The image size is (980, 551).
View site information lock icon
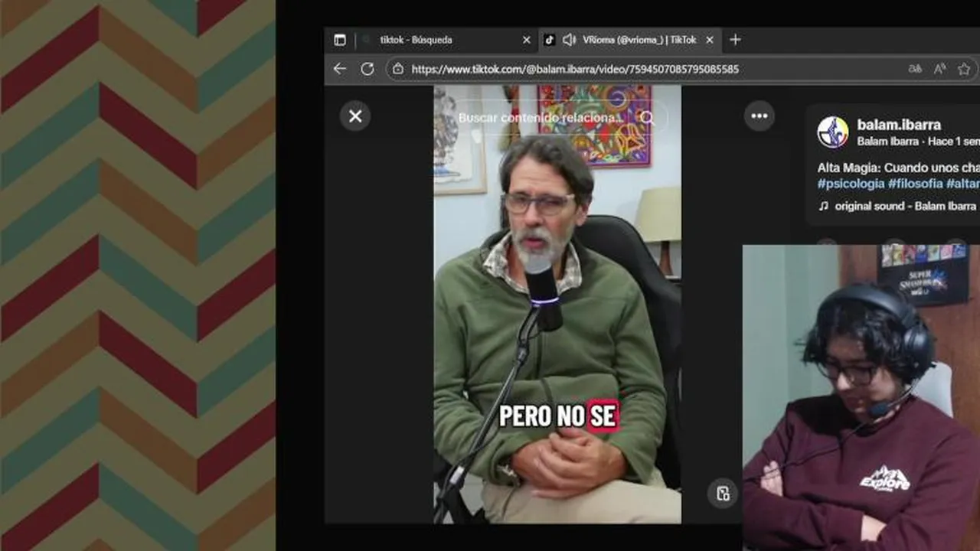397,69
